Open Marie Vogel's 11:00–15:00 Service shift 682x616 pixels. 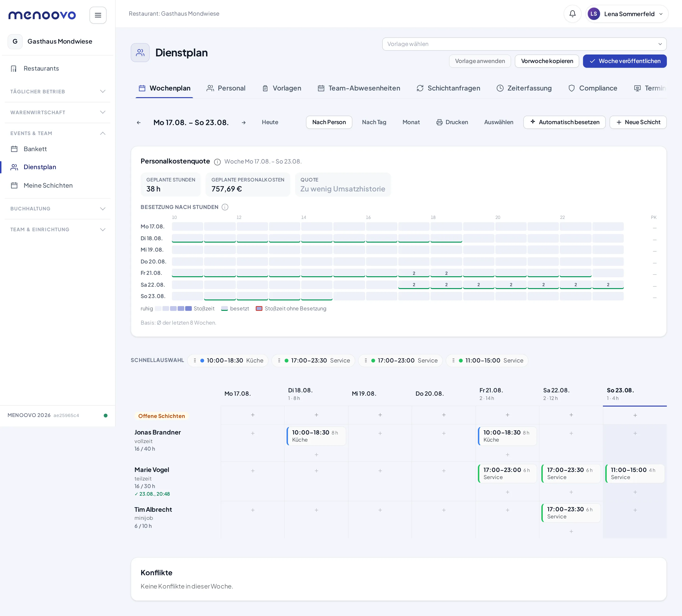(x=635, y=474)
